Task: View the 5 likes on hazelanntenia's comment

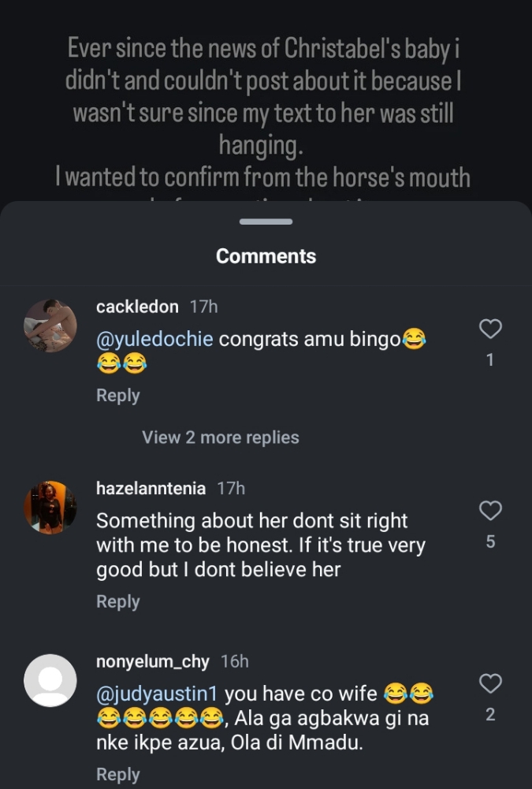Action: coord(490,541)
